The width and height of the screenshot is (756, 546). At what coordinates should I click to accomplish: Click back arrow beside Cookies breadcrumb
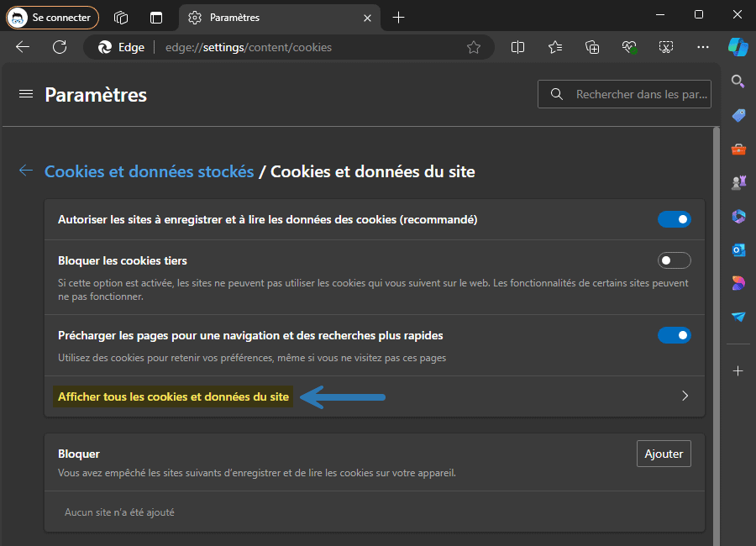pos(26,171)
